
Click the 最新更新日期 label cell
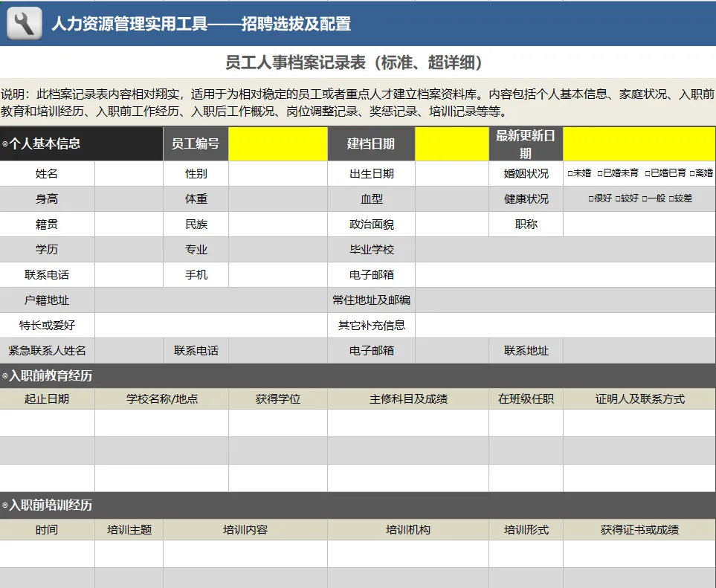[526, 143]
